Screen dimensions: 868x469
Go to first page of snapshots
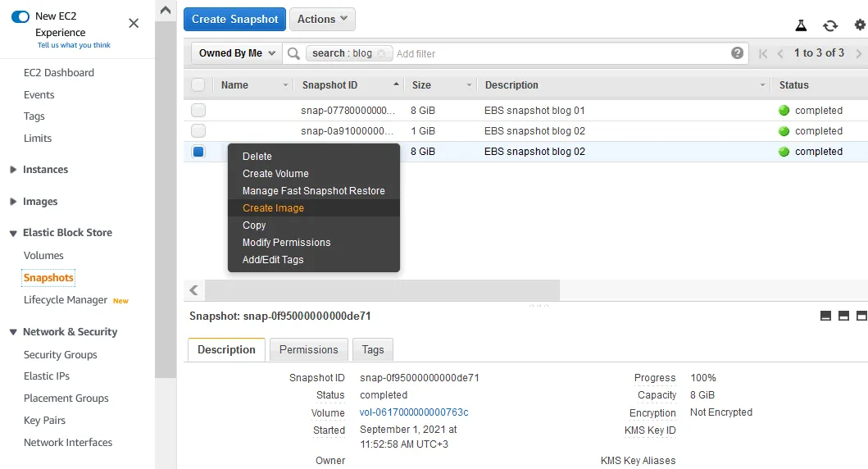[x=763, y=53]
